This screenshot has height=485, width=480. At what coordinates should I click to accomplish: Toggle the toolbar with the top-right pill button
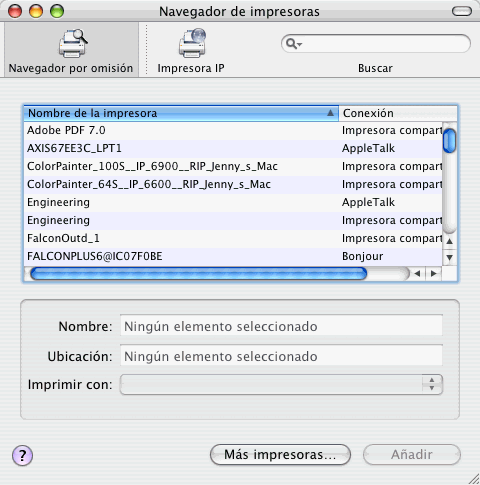coord(462,11)
